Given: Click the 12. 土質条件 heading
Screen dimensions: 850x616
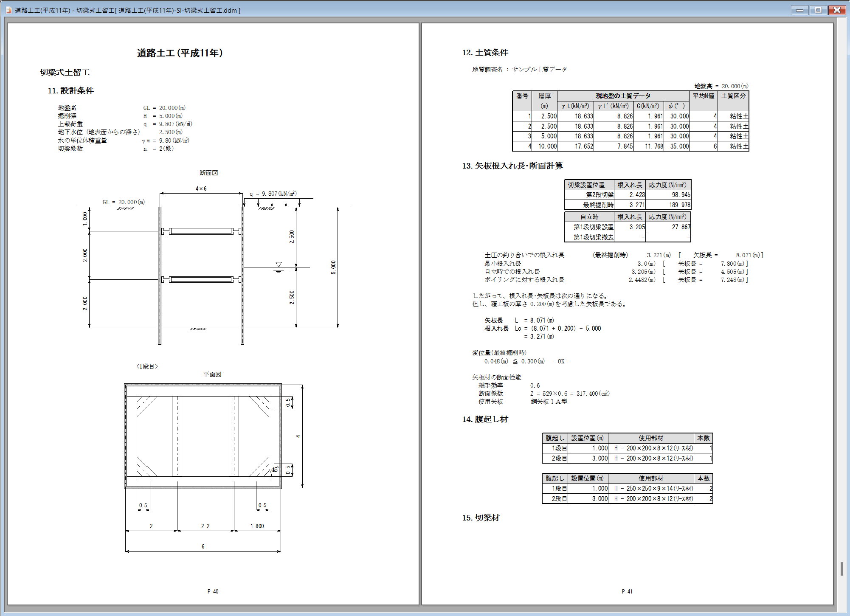Looking at the screenshot, I should coord(485,52).
